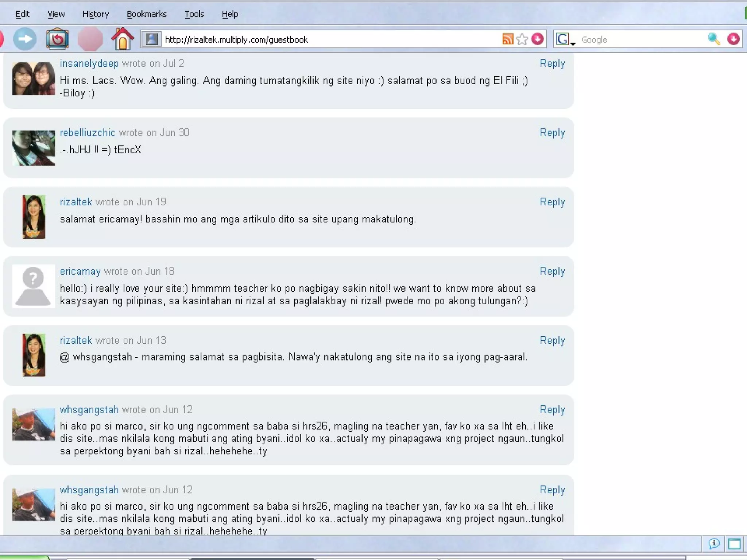Image resolution: width=747 pixels, height=560 pixels.
Task: Open the History menu
Action: (96, 14)
